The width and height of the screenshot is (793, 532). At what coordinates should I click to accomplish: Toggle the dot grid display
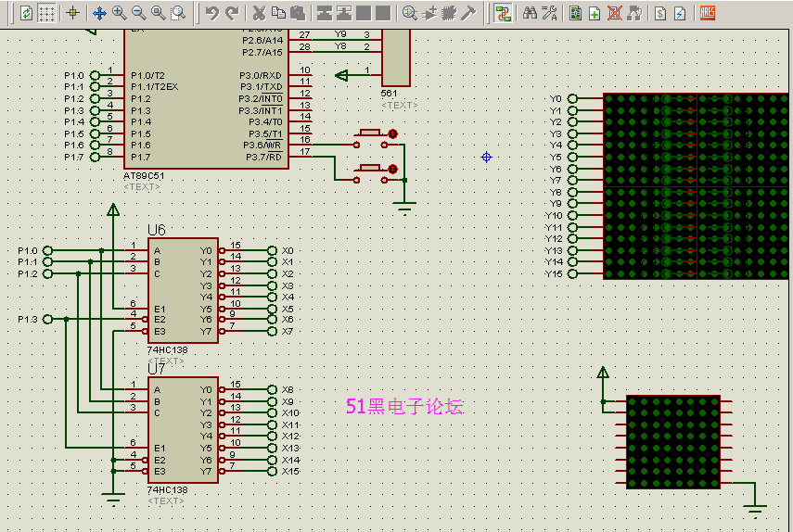[46, 13]
